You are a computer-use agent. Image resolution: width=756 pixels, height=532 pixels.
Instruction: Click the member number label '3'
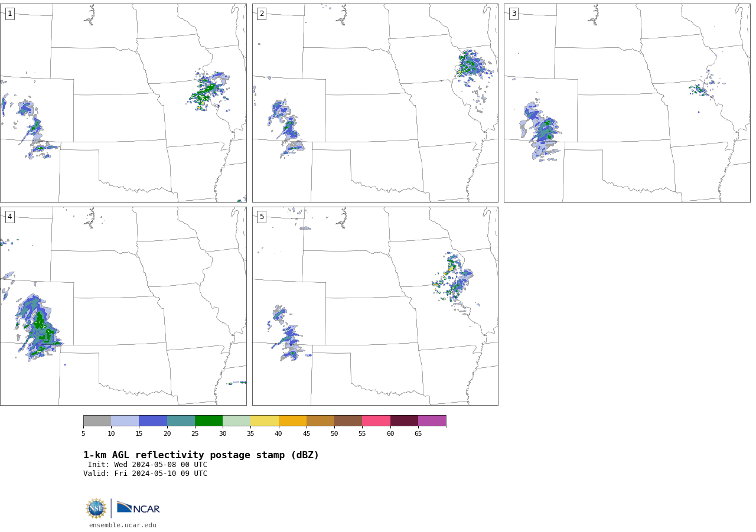coord(513,14)
